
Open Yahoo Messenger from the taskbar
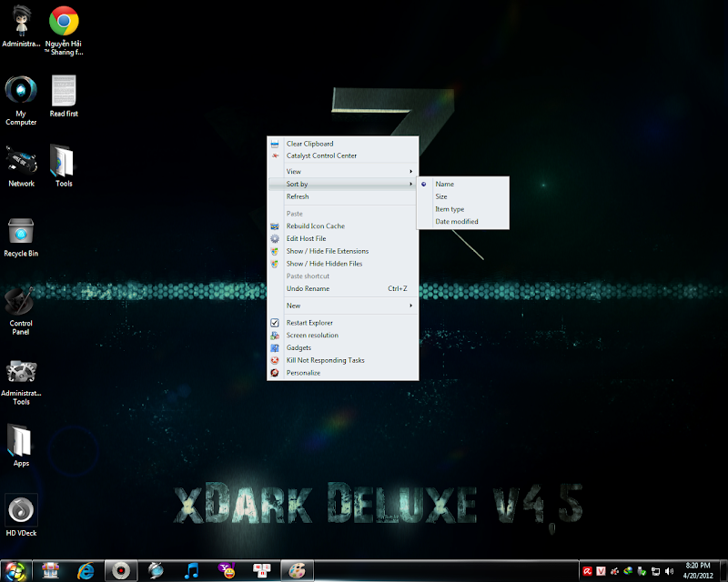pyautogui.click(x=227, y=571)
